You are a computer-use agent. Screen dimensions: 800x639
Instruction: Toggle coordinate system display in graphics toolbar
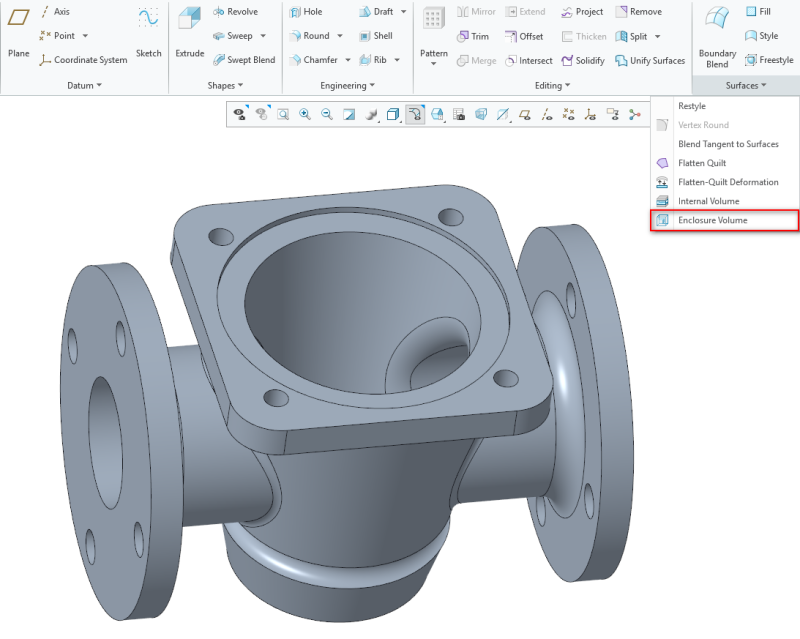(x=590, y=115)
